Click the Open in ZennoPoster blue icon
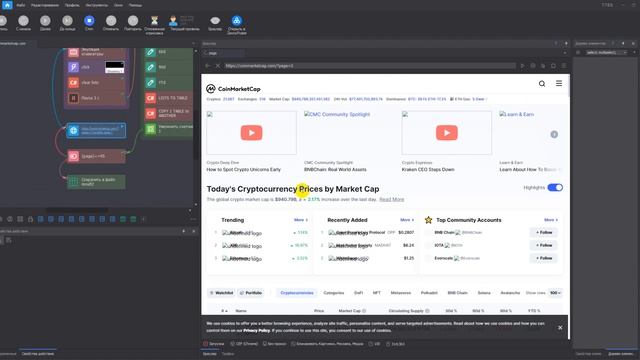This screenshot has width=640, height=360. click(x=237, y=20)
